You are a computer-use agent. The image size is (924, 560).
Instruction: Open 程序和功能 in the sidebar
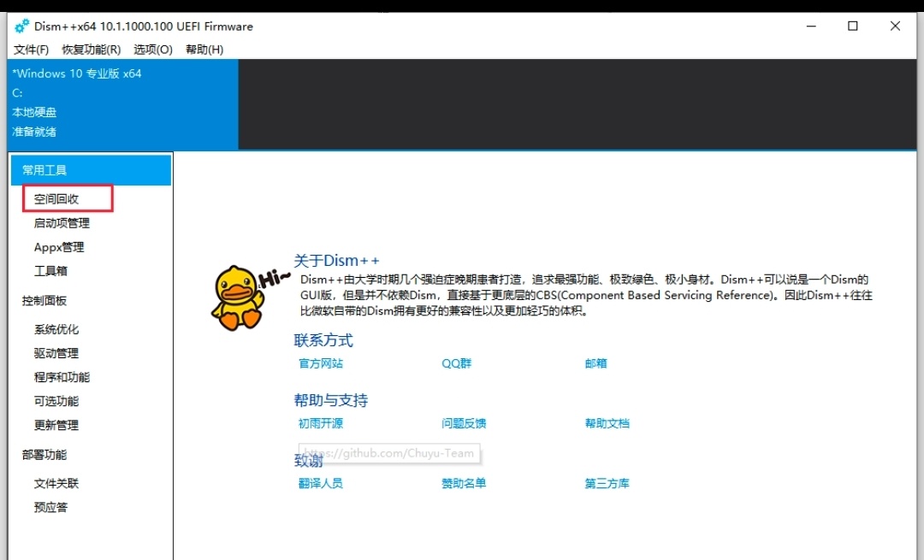click(62, 377)
